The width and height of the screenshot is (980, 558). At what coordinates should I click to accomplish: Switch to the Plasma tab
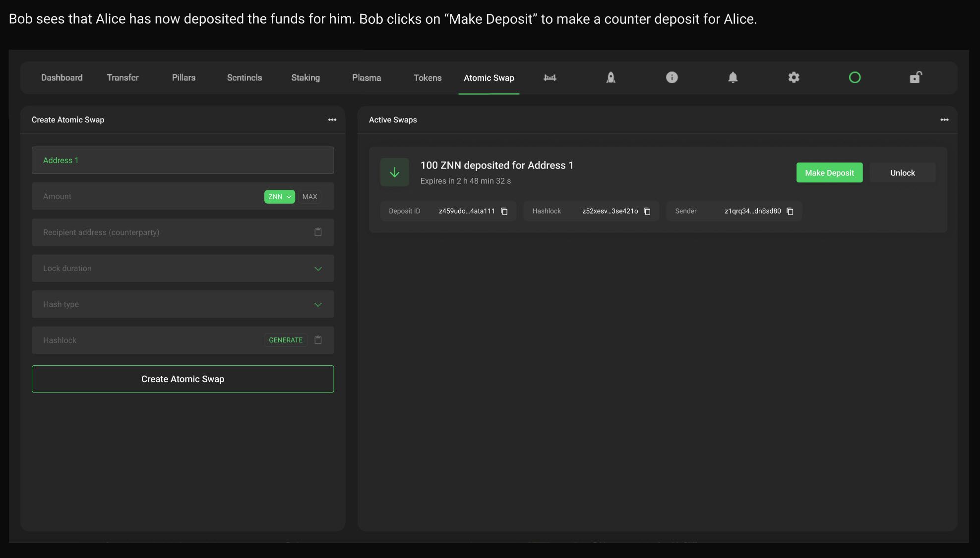click(x=366, y=78)
